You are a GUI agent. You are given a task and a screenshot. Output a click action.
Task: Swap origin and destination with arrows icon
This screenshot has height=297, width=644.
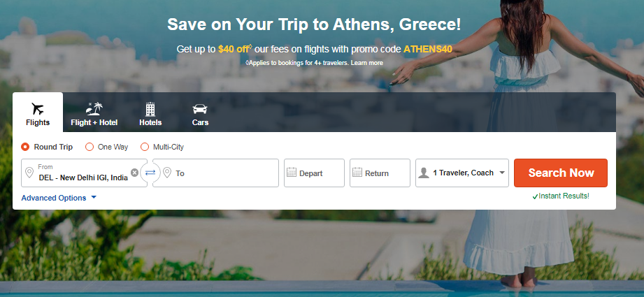pos(150,173)
